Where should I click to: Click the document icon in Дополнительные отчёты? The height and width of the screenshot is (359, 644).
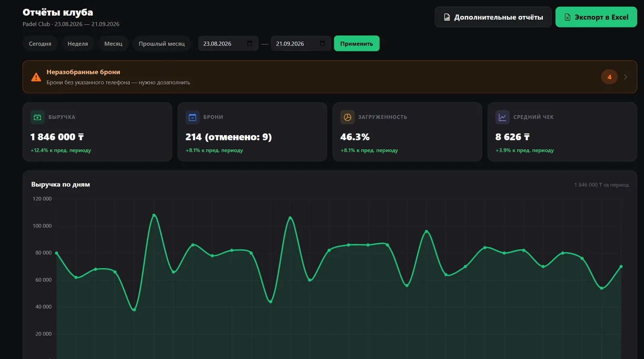[447, 17]
